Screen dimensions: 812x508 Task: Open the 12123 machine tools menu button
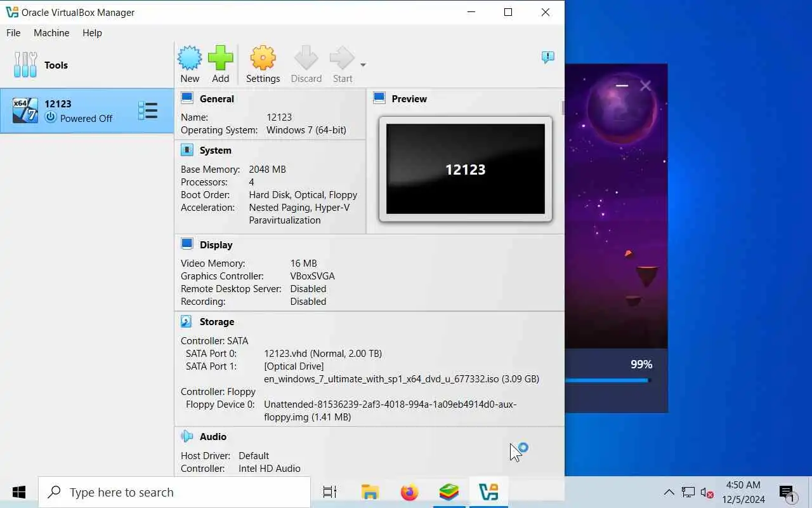coord(148,110)
